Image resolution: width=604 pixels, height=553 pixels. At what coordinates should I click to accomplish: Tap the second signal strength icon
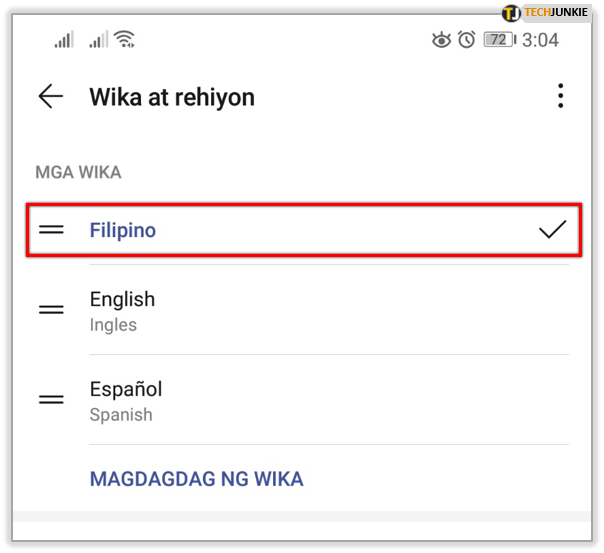click(99, 39)
